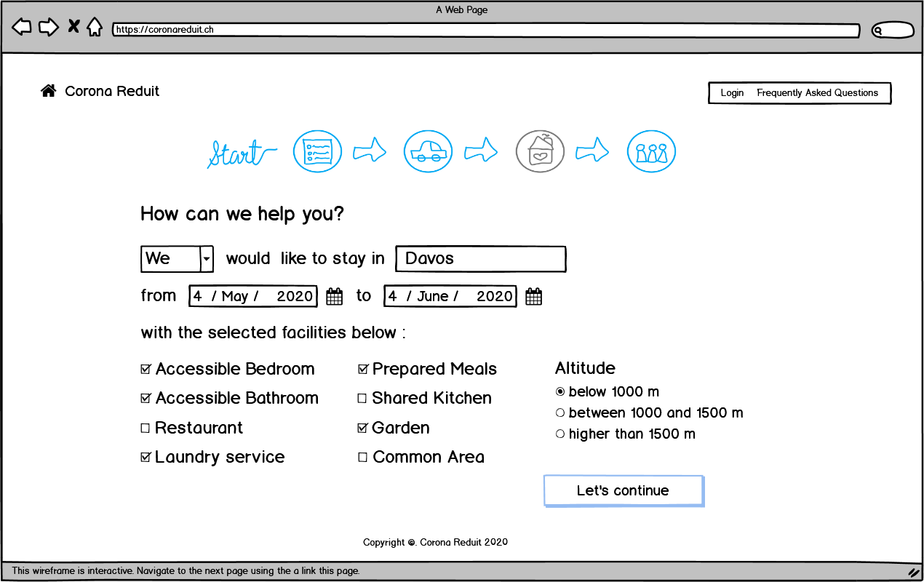Uncheck the Prepared Meals checkbox
The height and width of the screenshot is (582, 924).
pos(363,370)
